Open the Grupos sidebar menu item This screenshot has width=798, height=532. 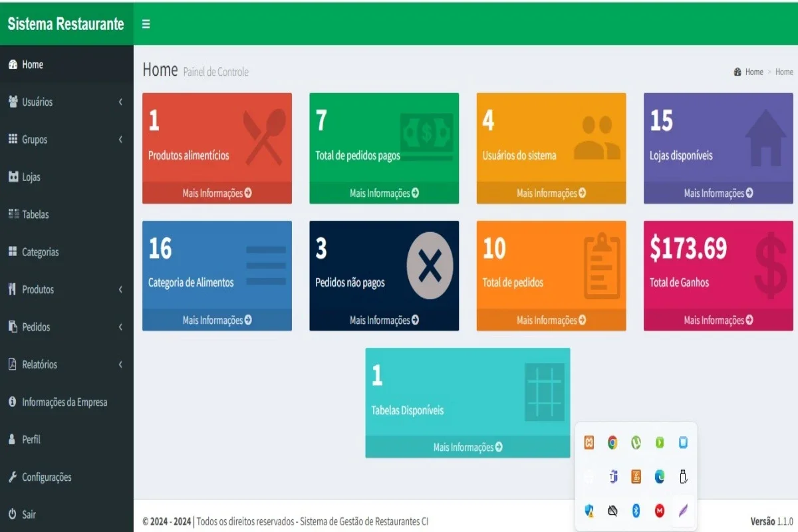point(66,140)
